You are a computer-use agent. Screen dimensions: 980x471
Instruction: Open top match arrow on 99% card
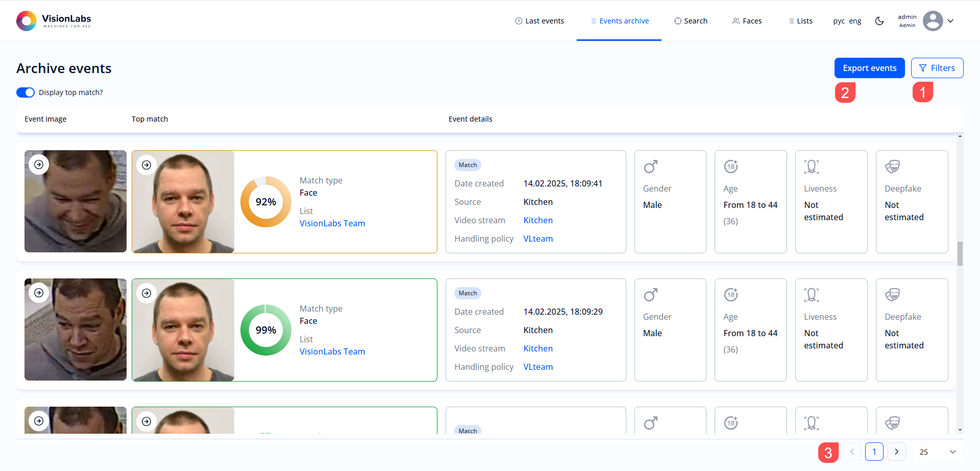(x=146, y=293)
